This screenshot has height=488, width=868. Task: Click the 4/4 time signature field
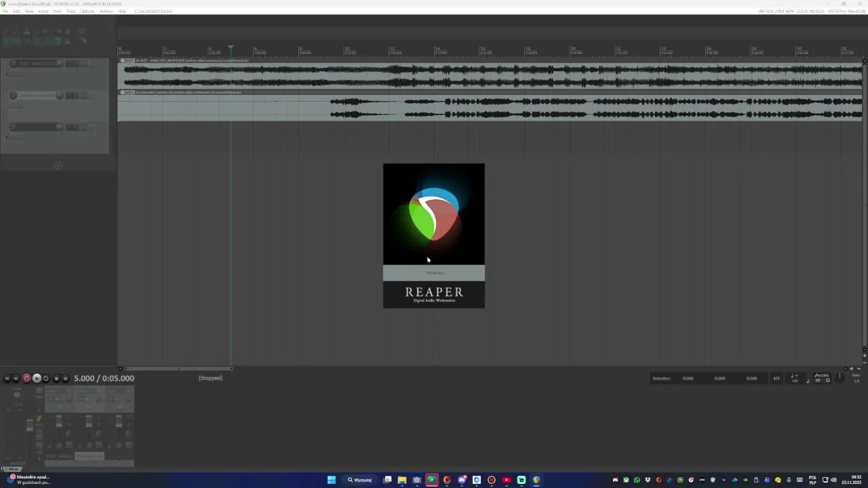(776, 378)
